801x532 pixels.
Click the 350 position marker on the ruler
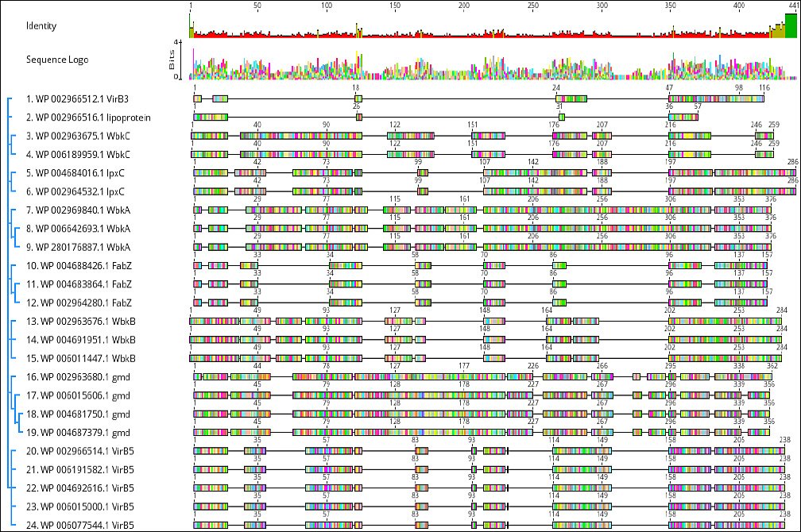pos(670,6)
